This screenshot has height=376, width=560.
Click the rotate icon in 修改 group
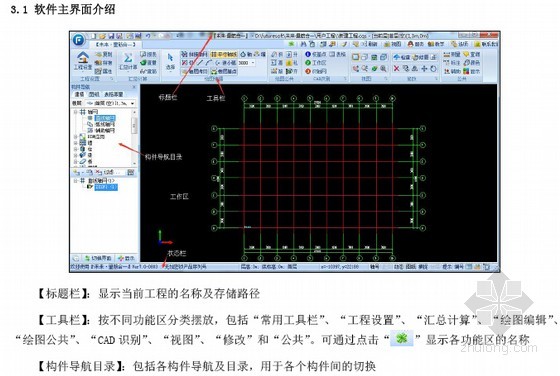point(433,69)
